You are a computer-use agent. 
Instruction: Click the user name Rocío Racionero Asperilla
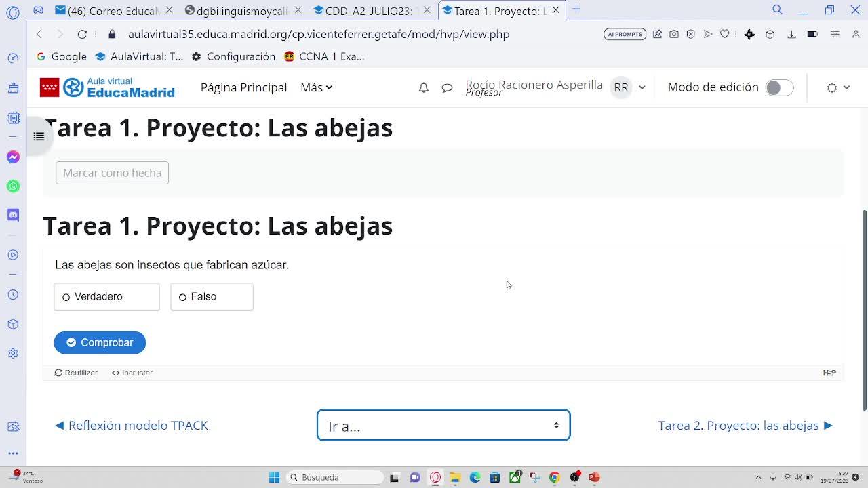coord(534,85)
